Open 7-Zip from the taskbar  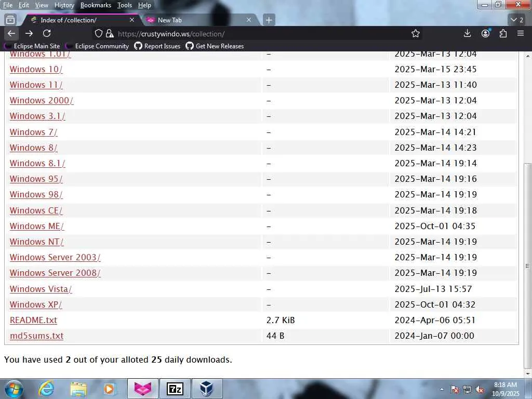click(x=175, y=389)
